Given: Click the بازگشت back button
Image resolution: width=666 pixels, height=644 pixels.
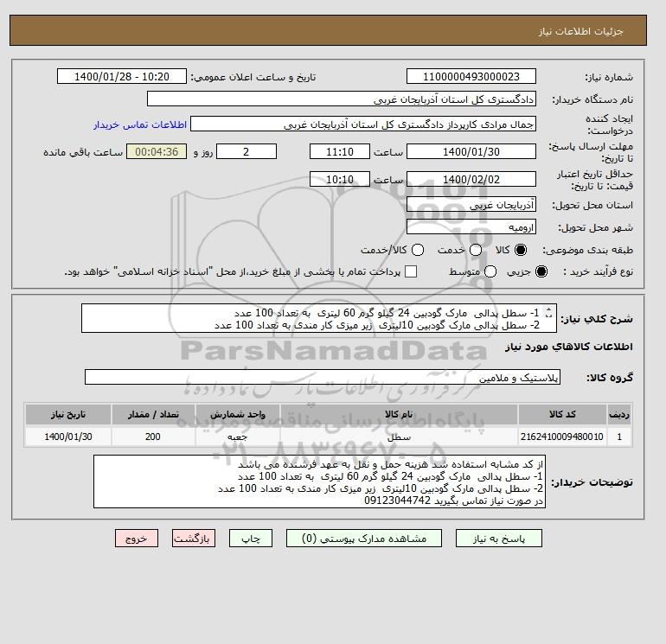Looking at the screenshot, I should click(193, 539).
